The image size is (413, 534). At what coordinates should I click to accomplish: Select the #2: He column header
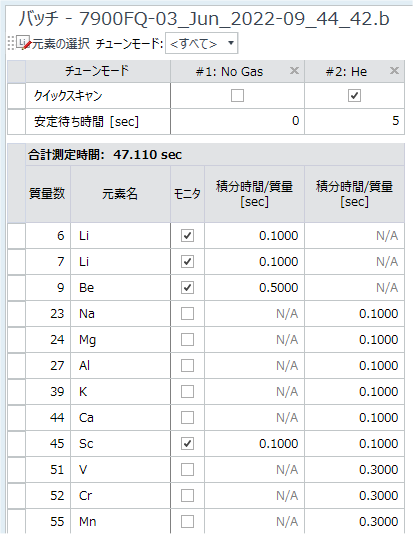click(354, 72)
